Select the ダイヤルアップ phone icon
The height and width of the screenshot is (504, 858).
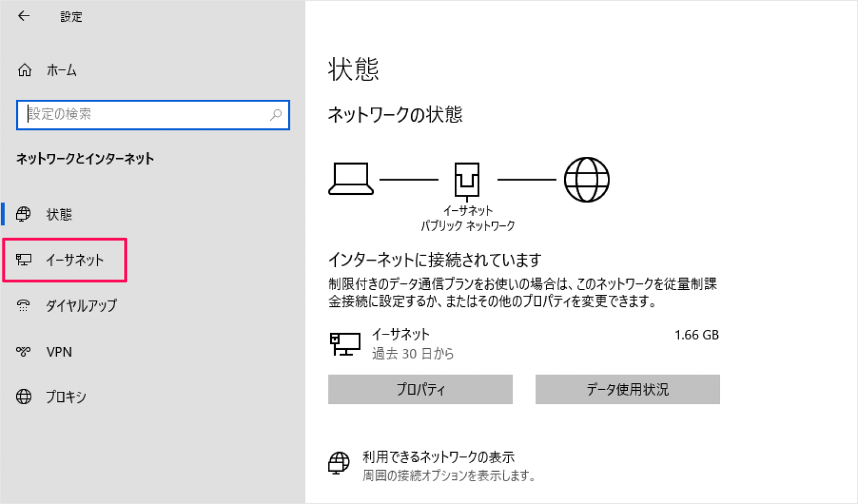(x=23, y=305)
